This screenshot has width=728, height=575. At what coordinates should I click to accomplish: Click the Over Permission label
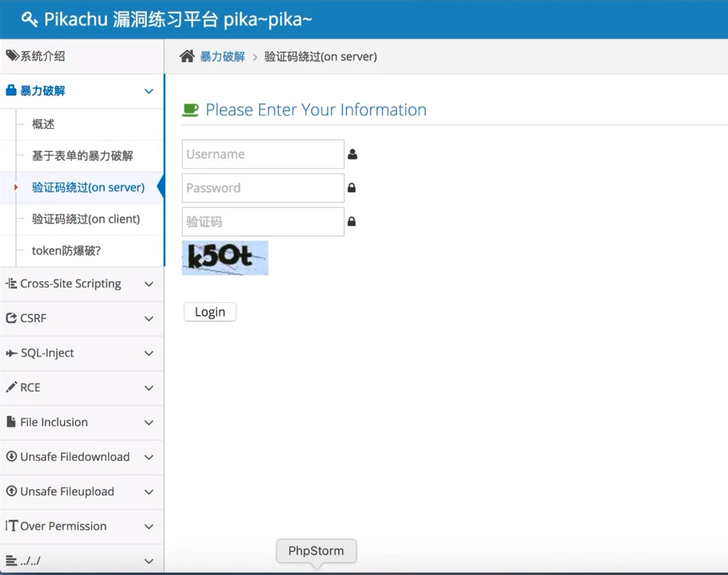[x=63, y=526]
